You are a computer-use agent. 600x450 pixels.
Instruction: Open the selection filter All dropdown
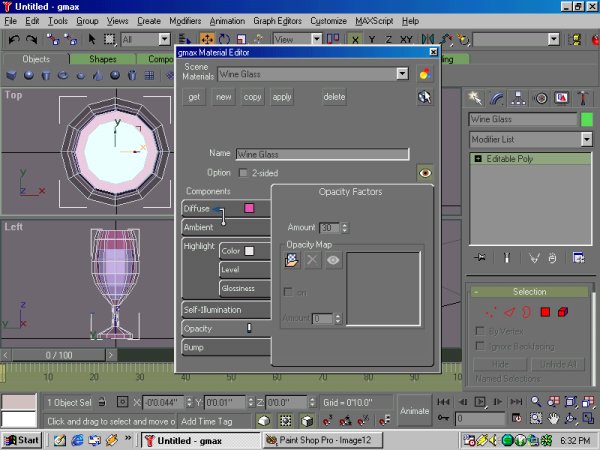pos(164,39)
